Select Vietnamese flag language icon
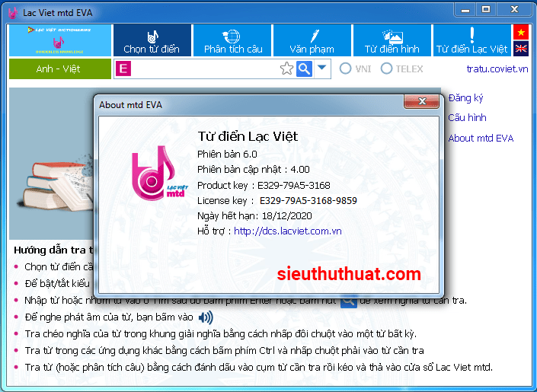The image size is (537, 392). 521,32
